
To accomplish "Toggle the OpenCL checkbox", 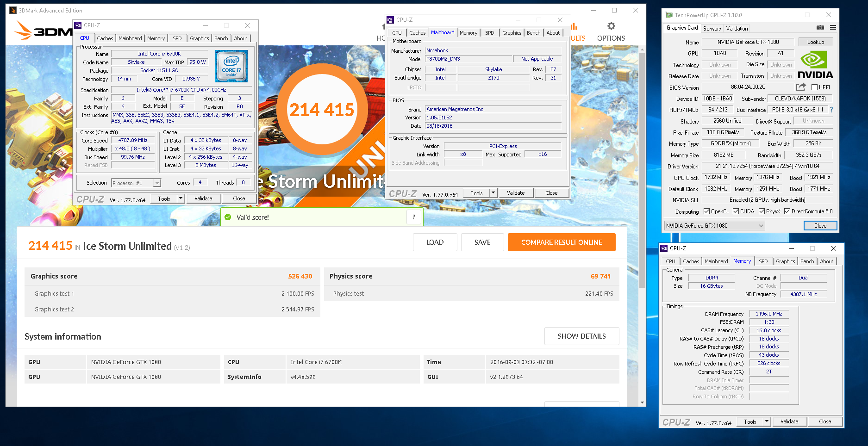I will click(x=706, y=211).
